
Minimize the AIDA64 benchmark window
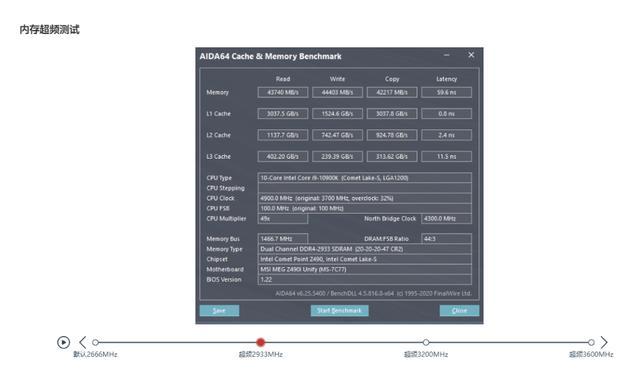click(447, 55)
